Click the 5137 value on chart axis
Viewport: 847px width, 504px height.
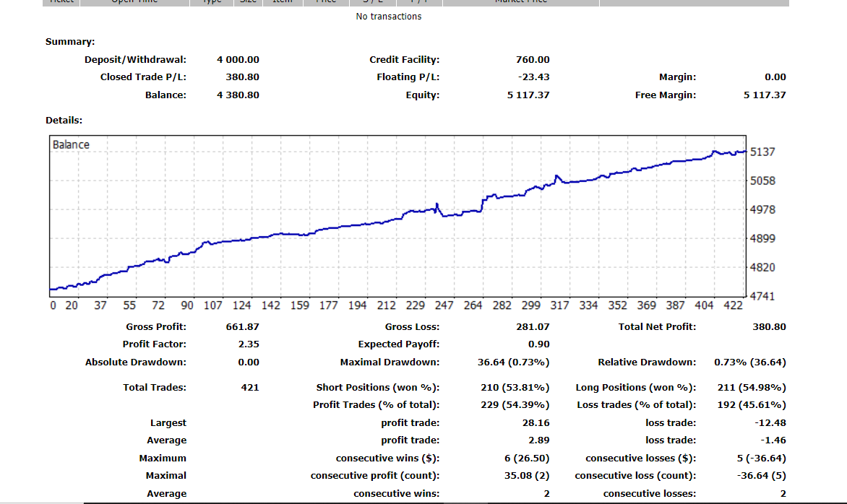[762, 152]
